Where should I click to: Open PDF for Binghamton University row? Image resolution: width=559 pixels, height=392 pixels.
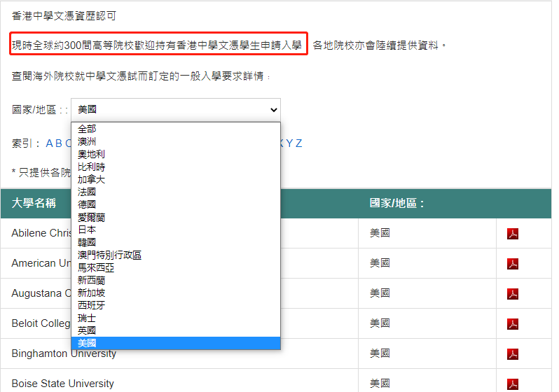coord(512,354)
